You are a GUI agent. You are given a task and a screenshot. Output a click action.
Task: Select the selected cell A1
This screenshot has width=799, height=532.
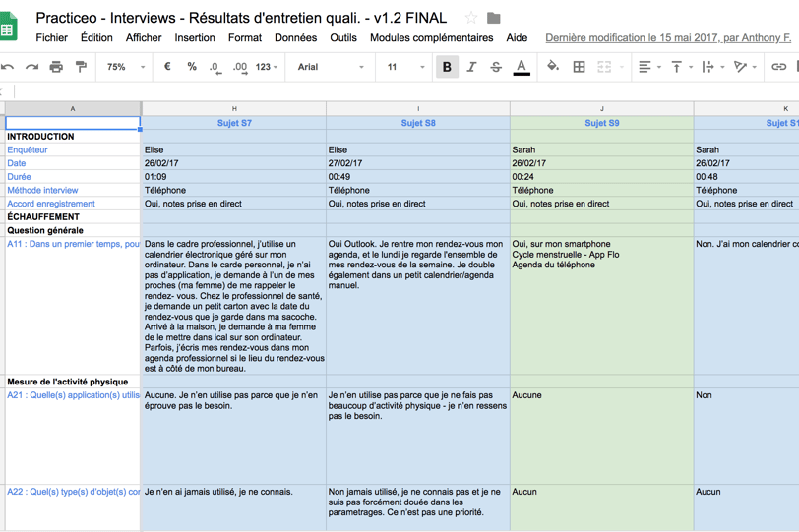click(x=73, y=123)
